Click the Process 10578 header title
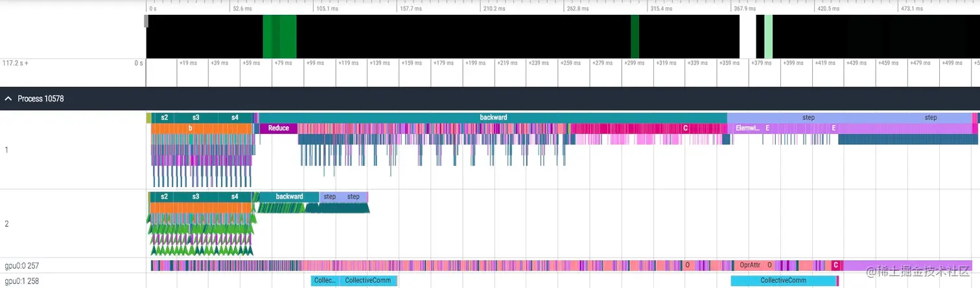 coord(40,99)
